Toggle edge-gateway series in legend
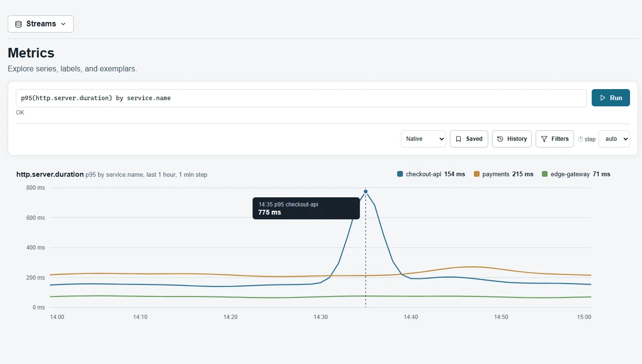 (x=576, y=174)
